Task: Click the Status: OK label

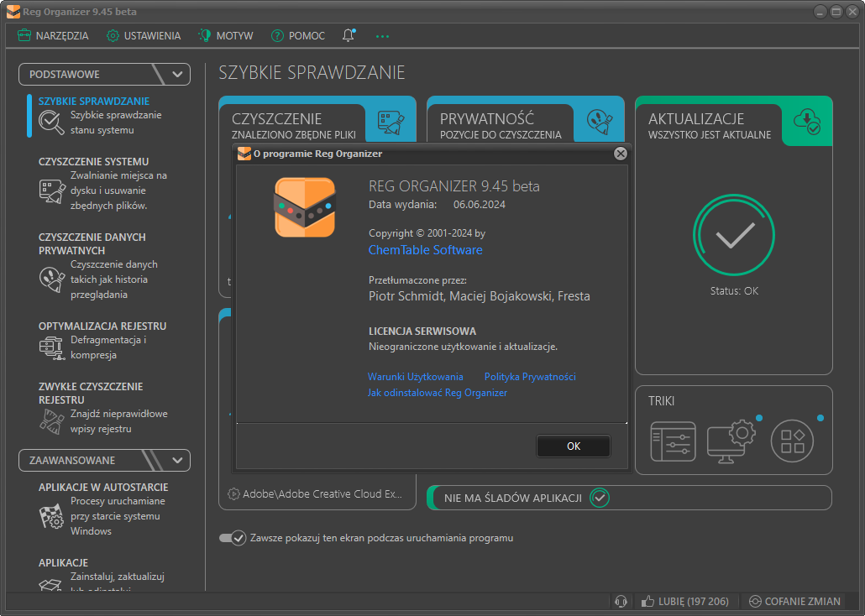Action: coord(734,290)
